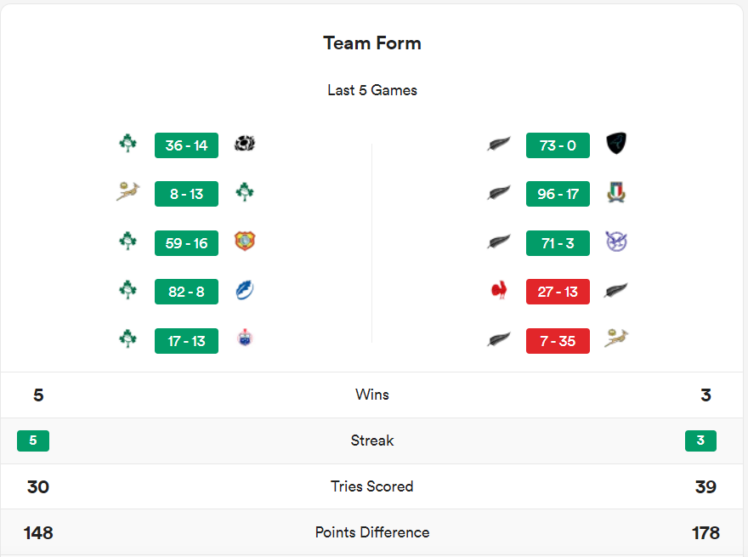Click the red 7 - 35 score badge
The image size is (748, 557).
pos(558,340)
